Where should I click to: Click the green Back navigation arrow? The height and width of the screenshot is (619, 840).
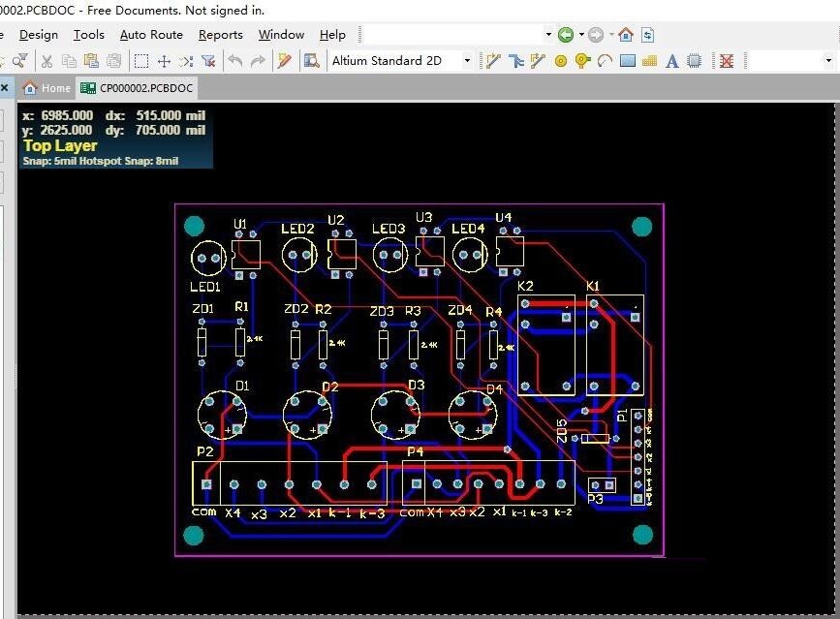coord(566,35)
